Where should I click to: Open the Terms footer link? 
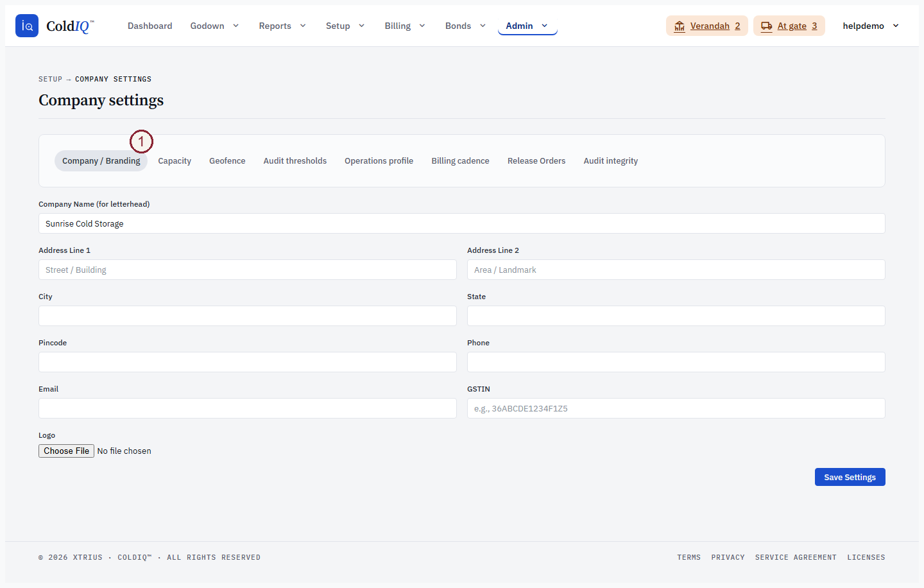coord(689,557)
